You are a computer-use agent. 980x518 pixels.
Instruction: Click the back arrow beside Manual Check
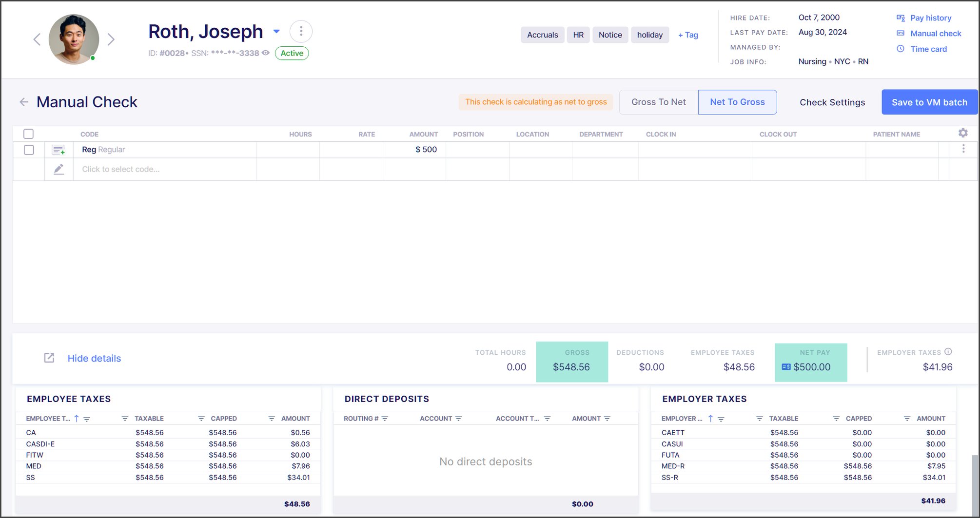tap(24, 102)
